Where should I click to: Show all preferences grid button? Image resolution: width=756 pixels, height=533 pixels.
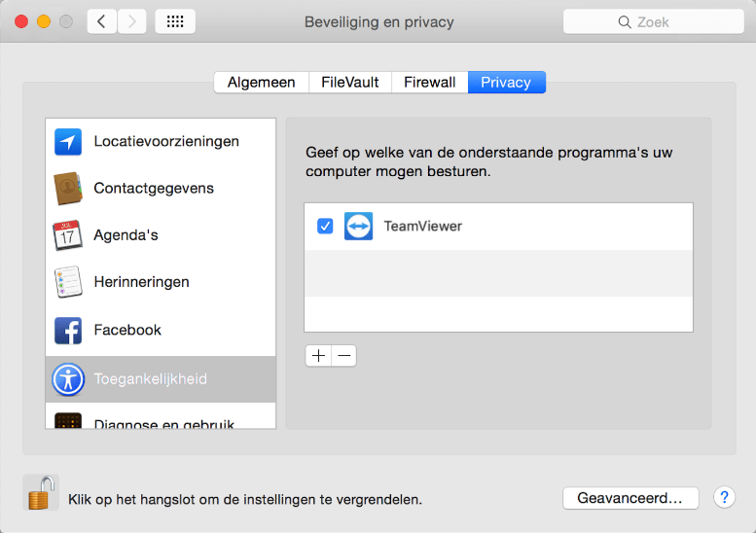point(175,21)
